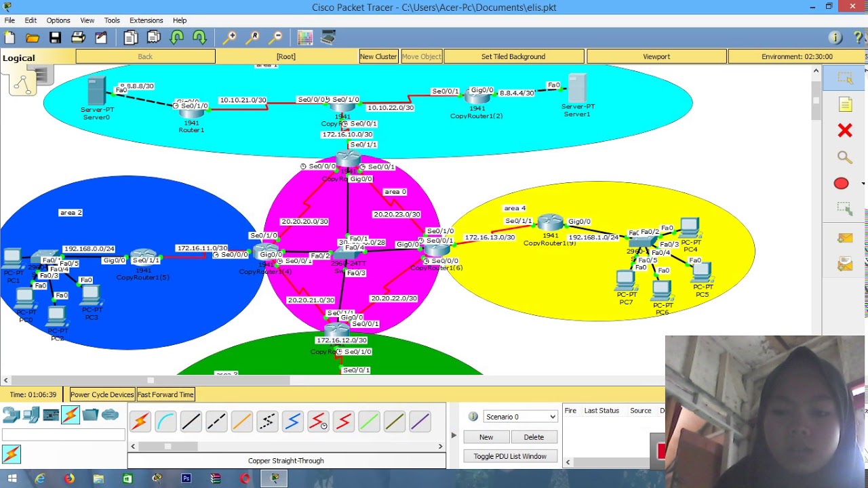Select the Resize Shape tool
Screen dimensions: 868x488
click(x=845, y=209)
